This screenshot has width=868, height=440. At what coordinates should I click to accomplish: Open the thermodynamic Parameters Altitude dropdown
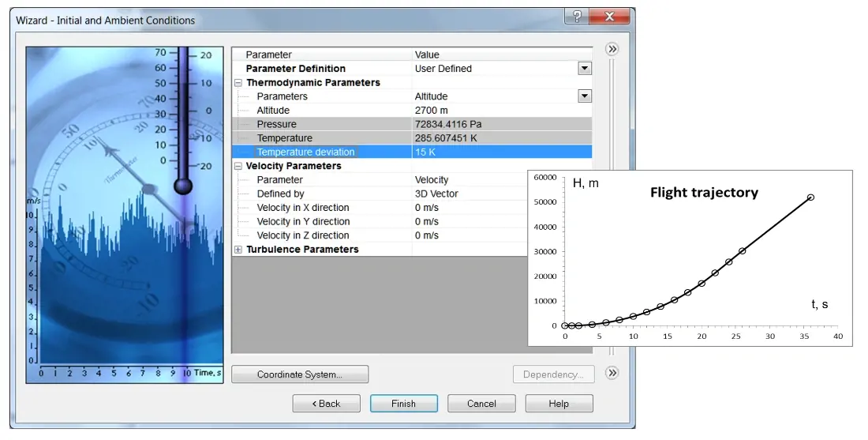coord(584,96)
